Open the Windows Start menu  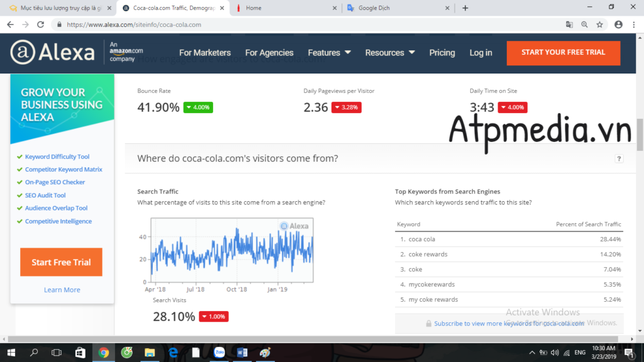11,353
